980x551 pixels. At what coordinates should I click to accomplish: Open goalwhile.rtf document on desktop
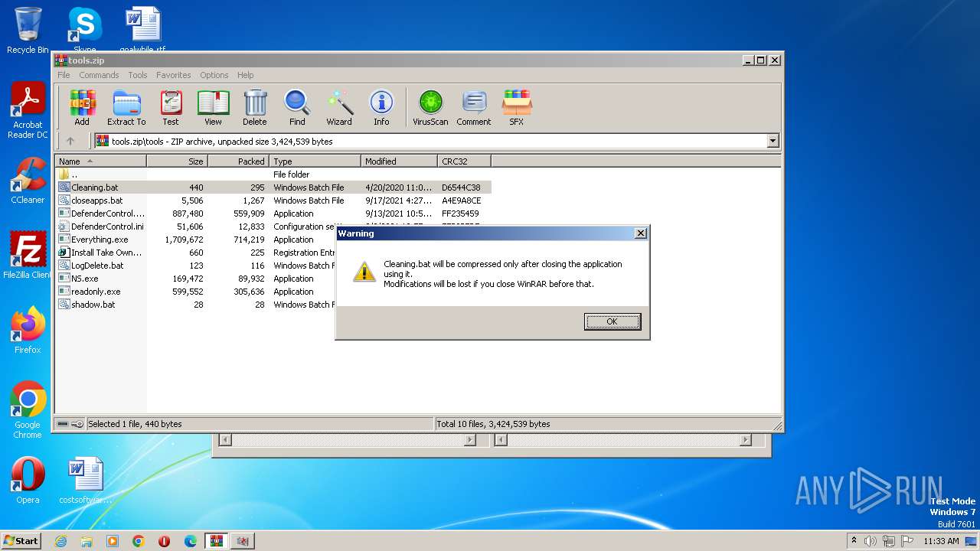click(143, 31)
